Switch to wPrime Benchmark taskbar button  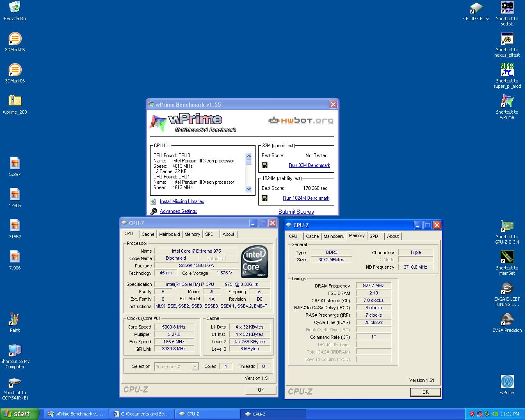click(75, 414)
